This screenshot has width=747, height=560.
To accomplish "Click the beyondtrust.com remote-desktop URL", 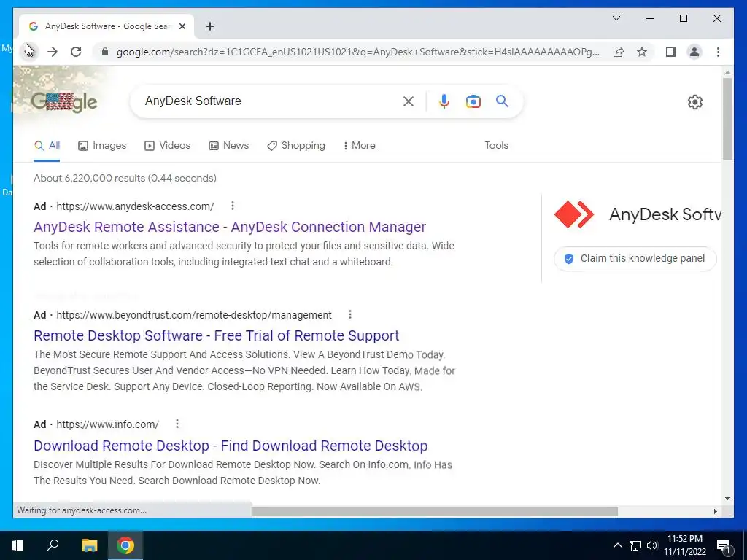I will click(x=194, y=315).
